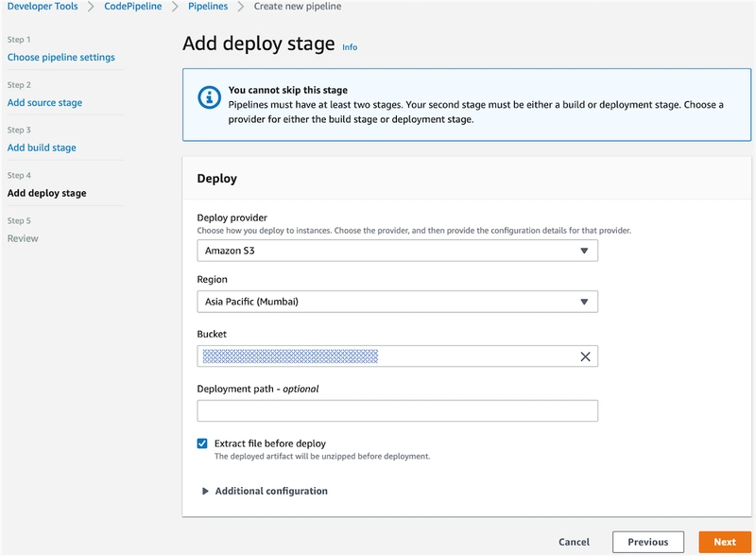Open the Asia Pacific (Mumbai) region dropdown
756x556 pixels.
coord(397,303)
